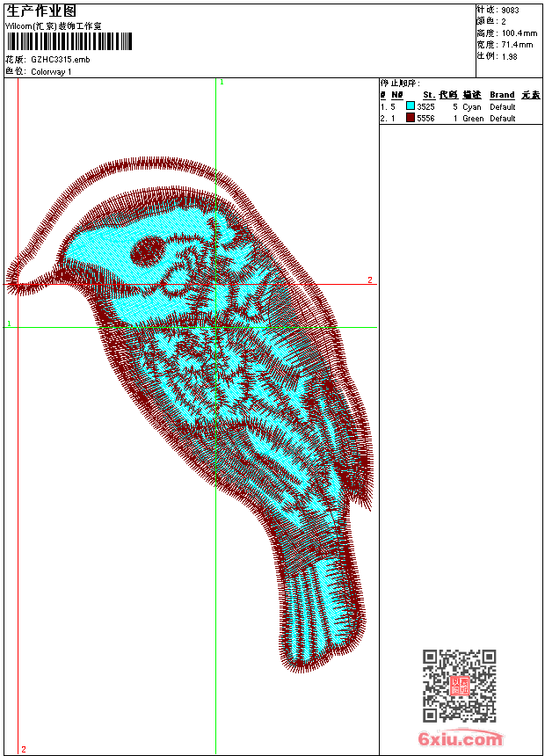Open the 6xiu.com watermark link
Viewport: 545px width, 756px height.
(460, 739)
